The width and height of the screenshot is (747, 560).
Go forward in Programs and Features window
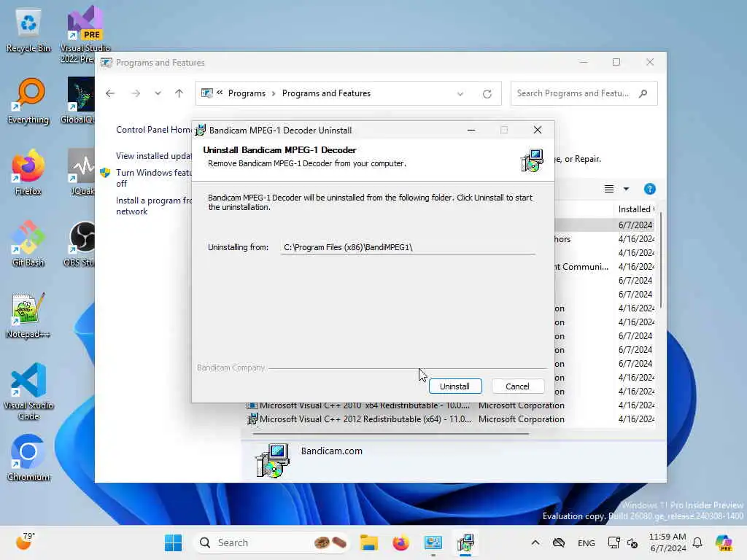click(136, 93)
